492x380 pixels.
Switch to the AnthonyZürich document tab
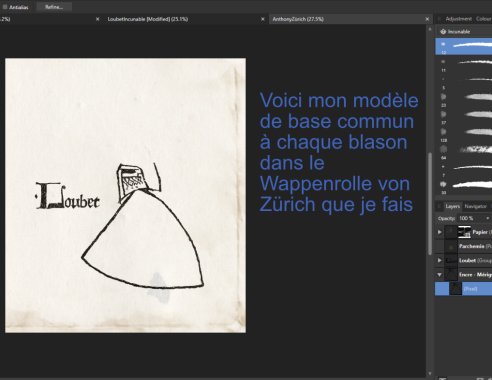pos(298,19)
